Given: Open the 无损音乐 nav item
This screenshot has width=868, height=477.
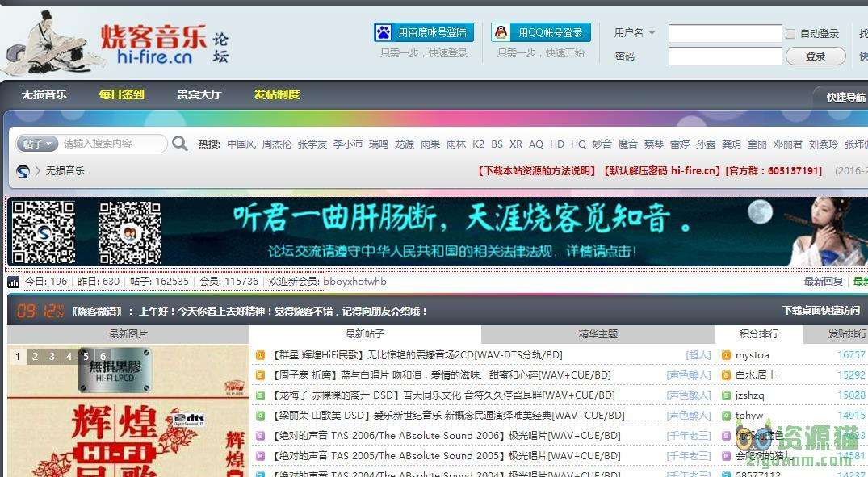Looking at the screenshot, I should [x=44, y=94].
